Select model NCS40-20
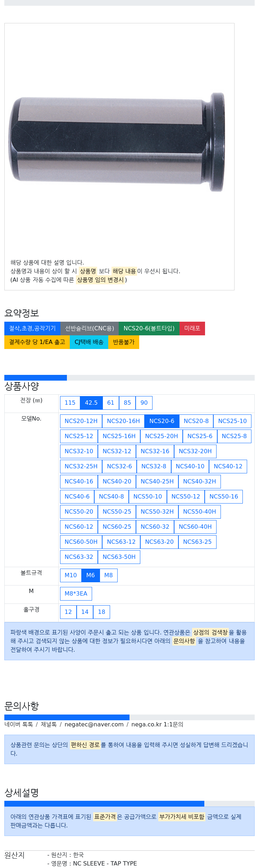 [117, 482]
